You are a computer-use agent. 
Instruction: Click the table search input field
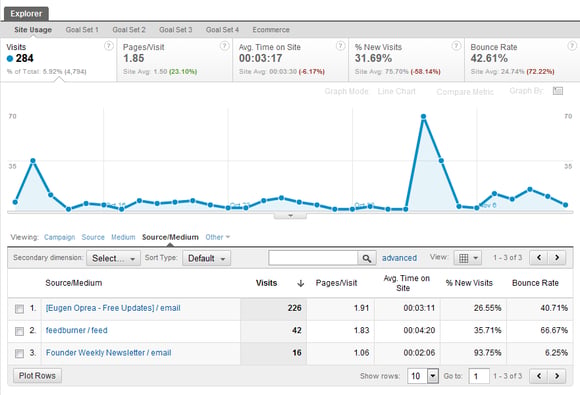(x=313, y=258)
